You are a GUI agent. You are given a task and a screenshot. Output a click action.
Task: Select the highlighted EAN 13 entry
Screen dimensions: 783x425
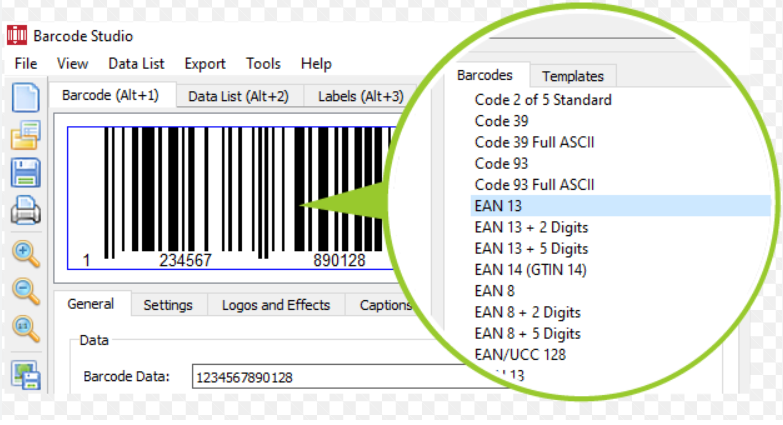[621, 206]
